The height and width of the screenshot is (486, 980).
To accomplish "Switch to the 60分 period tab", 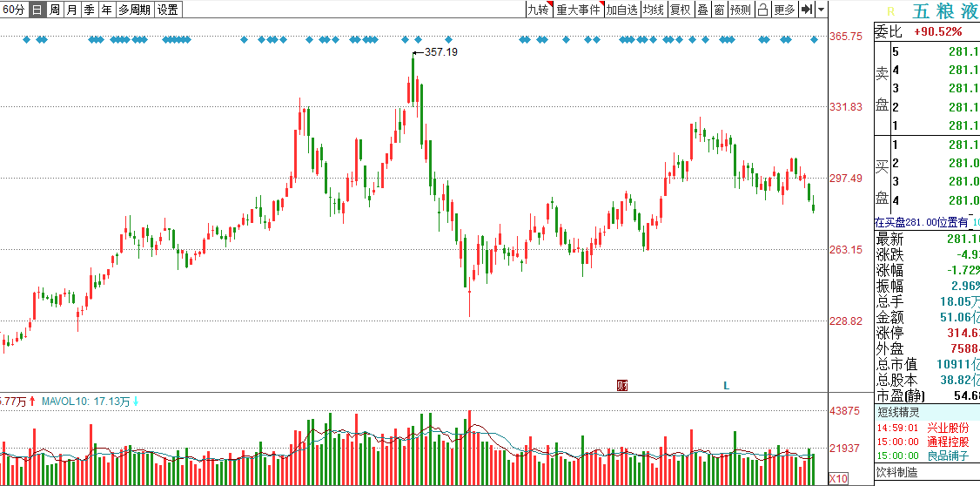I will click(14, 10).
